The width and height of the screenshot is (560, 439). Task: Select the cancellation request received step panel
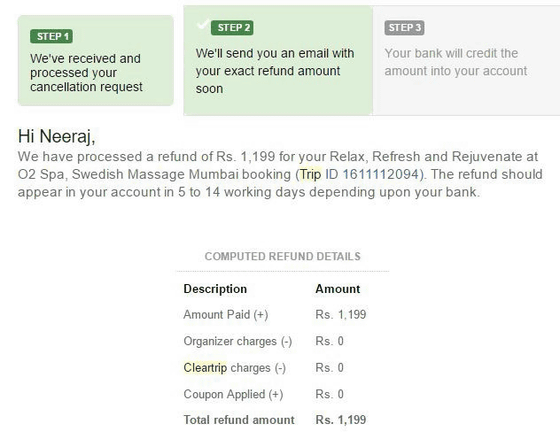pos(96,60)
